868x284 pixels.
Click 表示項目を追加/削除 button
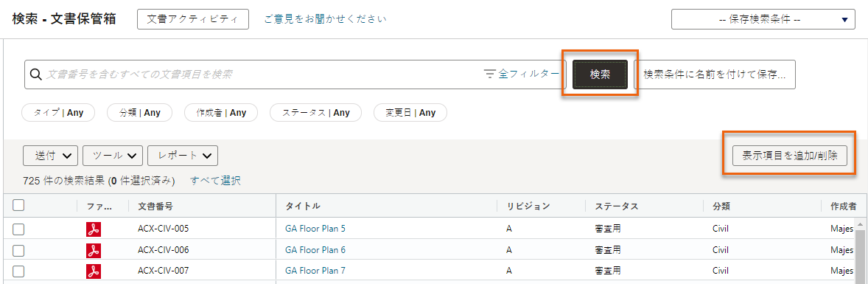pyautogui.click(x=789, y=156)
